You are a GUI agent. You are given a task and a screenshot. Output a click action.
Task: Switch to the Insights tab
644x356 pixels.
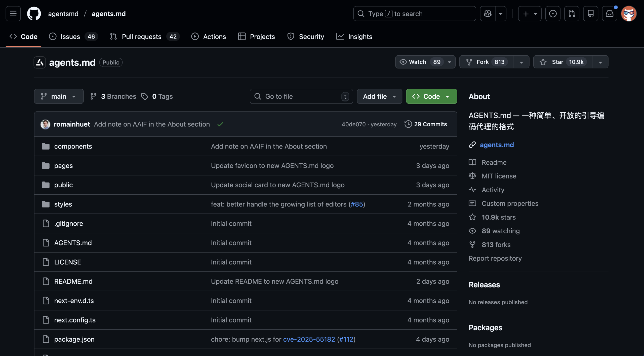(x=360, y=37)
